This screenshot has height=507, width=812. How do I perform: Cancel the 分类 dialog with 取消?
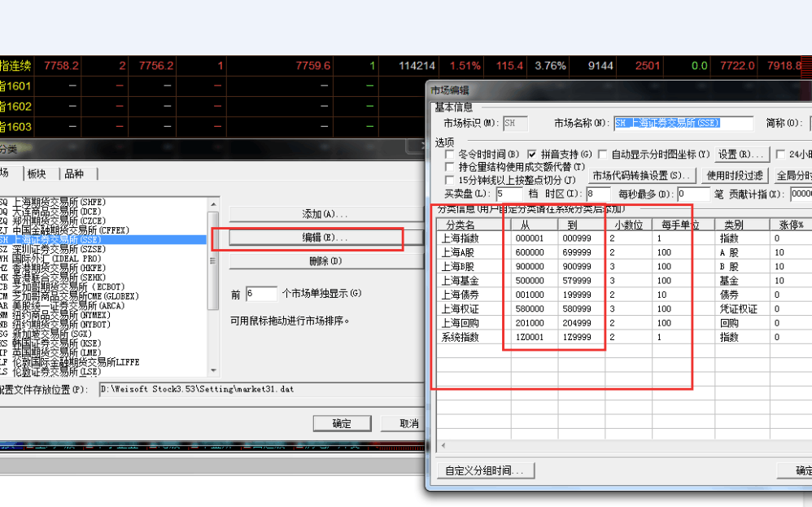pos(404,423)
